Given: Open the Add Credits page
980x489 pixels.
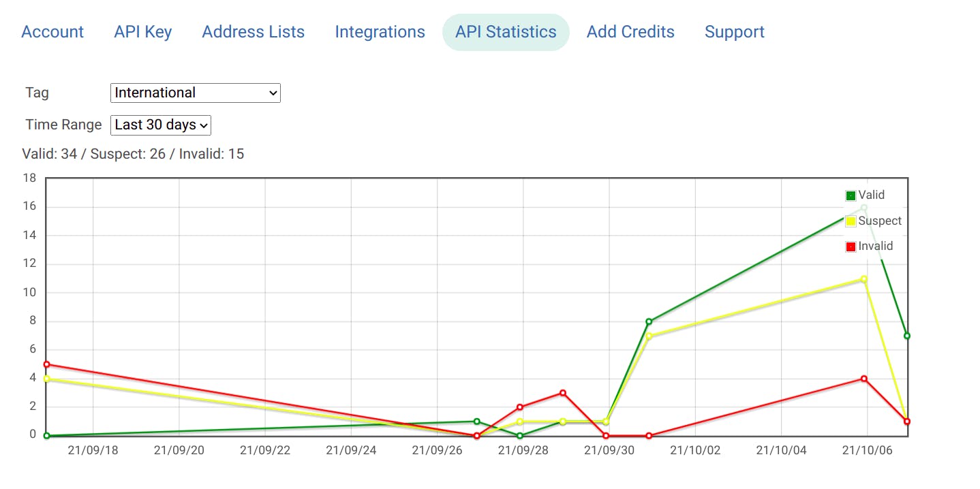Looking at the screenshot, I should [630, 32].
